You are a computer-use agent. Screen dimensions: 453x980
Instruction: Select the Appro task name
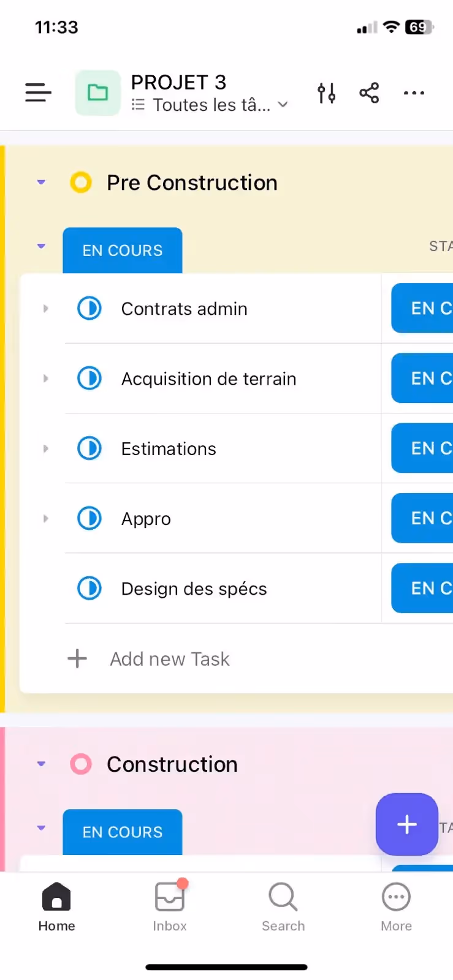146,518
